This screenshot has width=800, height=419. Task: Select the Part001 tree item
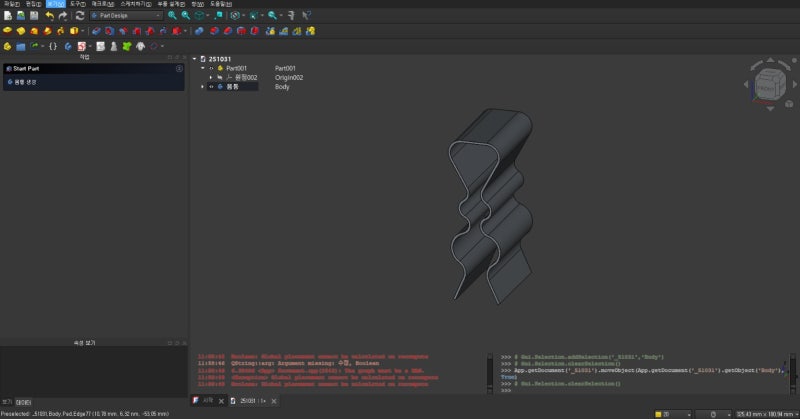[236, 68]
